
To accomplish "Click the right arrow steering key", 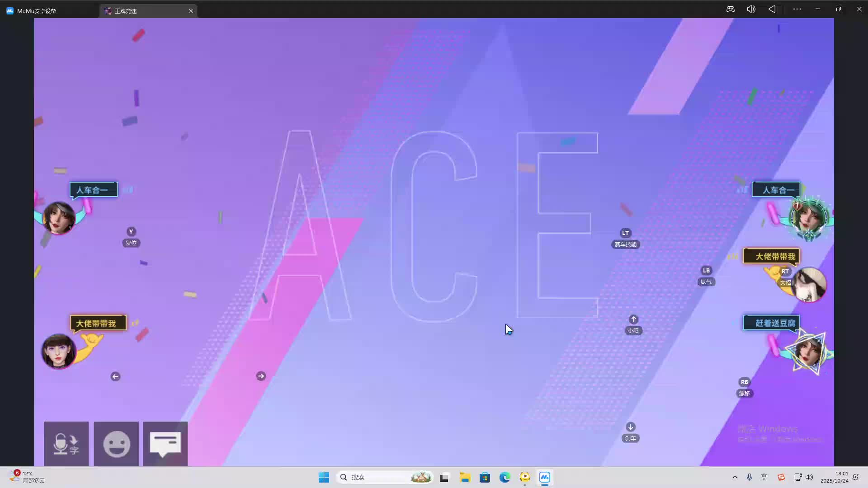I will (x=261, y=376).
